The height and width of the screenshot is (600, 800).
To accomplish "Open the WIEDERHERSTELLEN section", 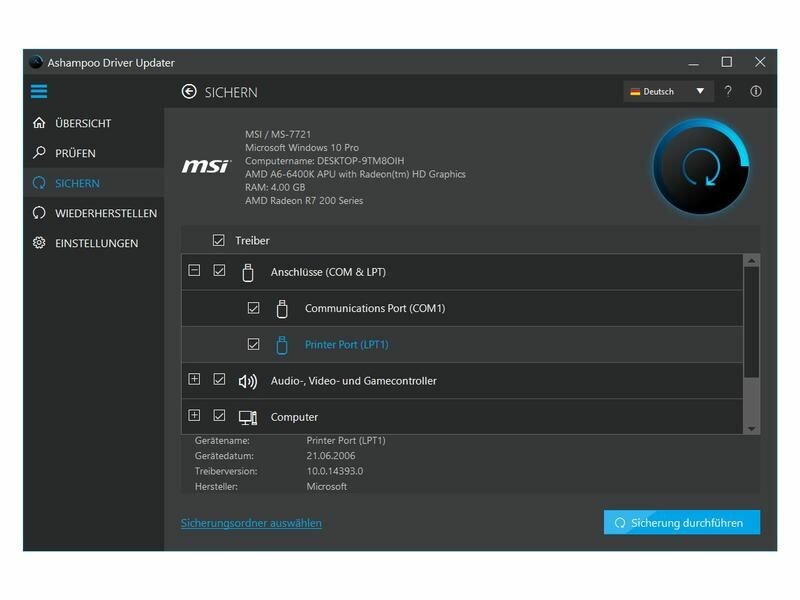I will point(105,213).
